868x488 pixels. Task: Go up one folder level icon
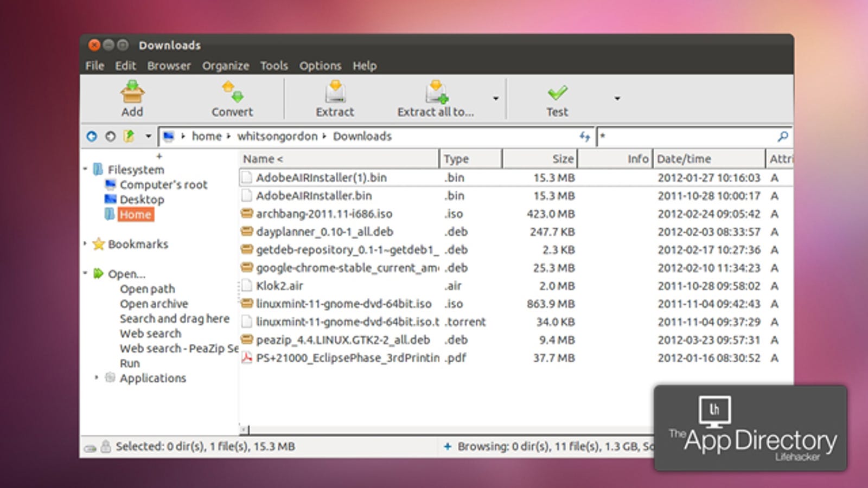click(129, 136)
